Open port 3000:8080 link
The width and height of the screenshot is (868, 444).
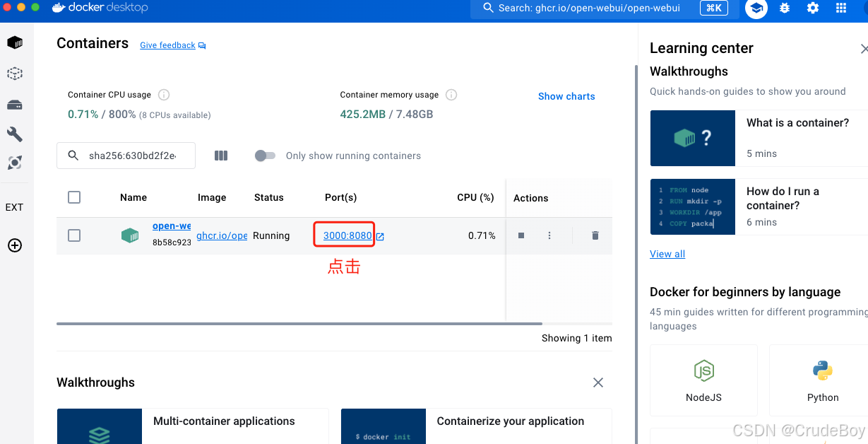click(x=347, y=235)
